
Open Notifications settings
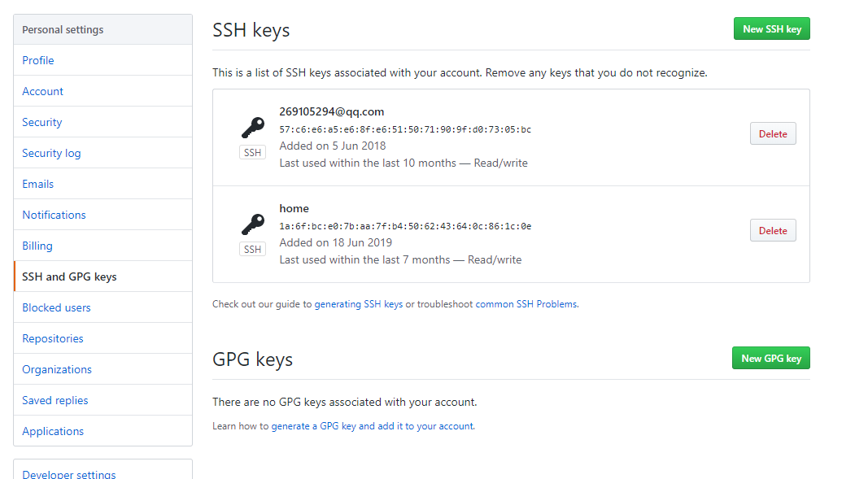(54, 215)
